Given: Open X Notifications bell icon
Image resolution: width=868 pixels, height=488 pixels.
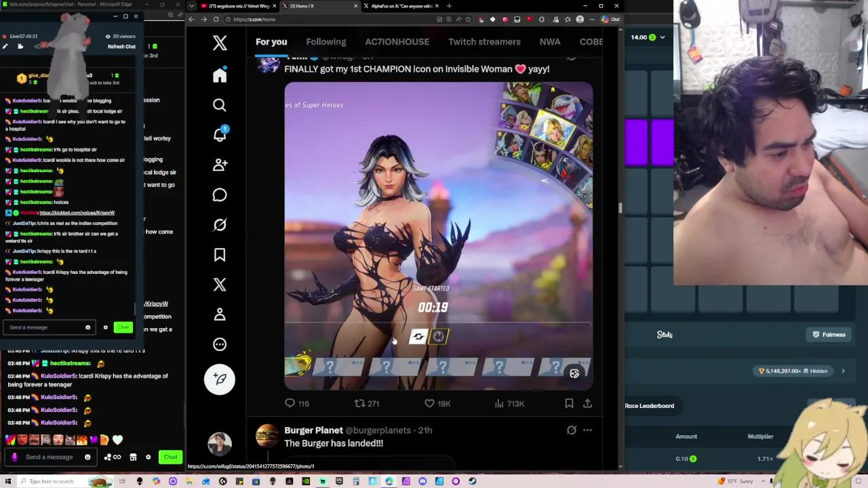Looking at the screenshot, I should 220,134.
